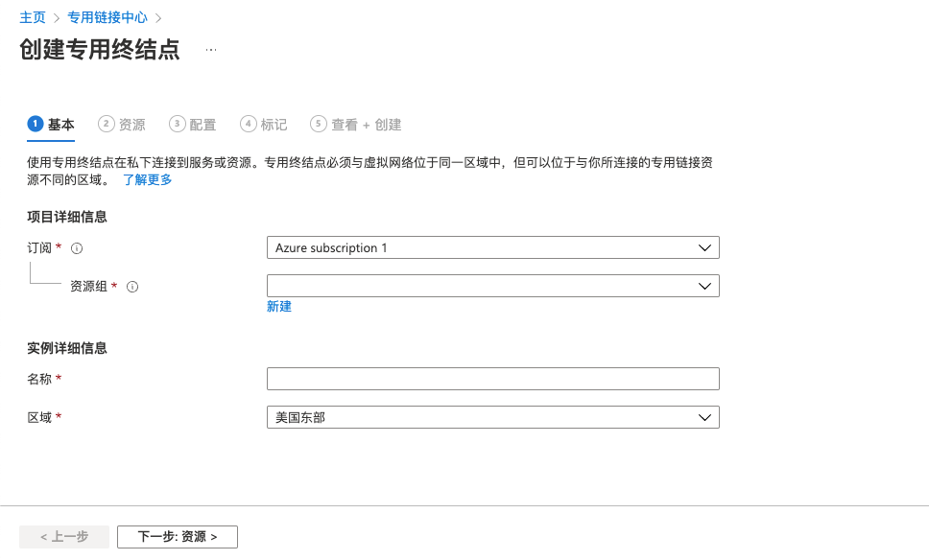Click the step 4 circle icon for 标记

pos(249,124)
